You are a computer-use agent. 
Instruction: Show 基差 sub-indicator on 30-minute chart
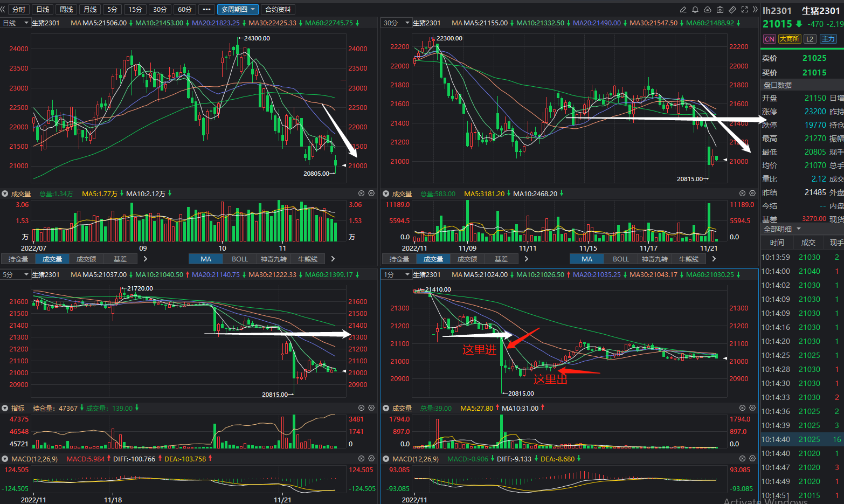pos(501,259)
